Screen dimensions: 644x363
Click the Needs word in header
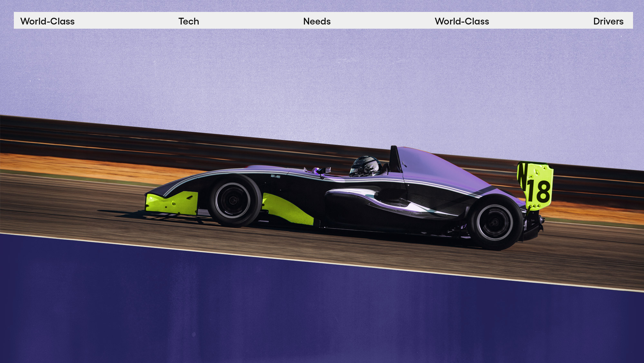317,21
